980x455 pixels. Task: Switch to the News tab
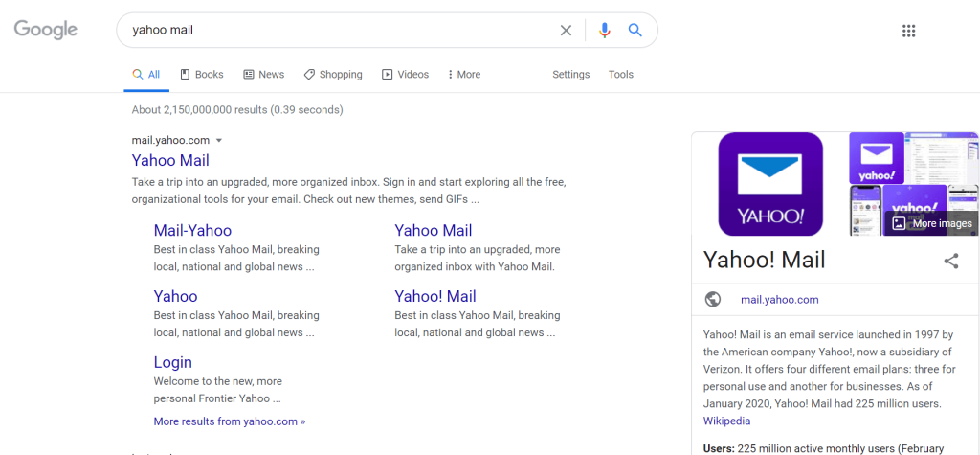[264, 75]
